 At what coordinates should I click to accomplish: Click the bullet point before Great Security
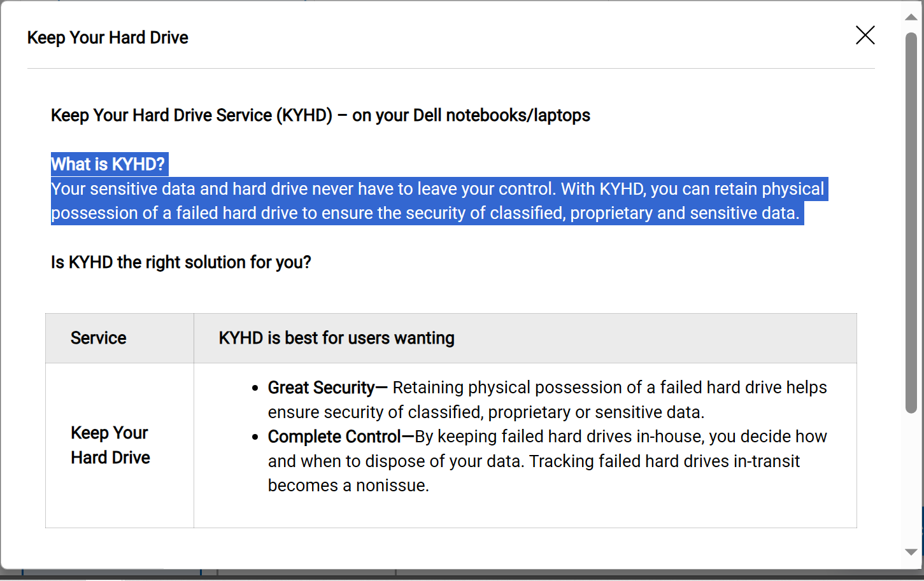pos(255,388)
